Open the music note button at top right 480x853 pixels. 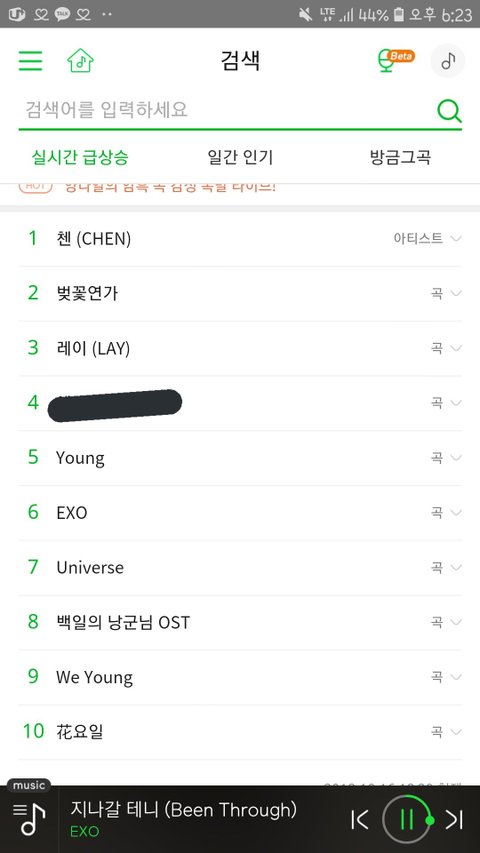[448, 60]
